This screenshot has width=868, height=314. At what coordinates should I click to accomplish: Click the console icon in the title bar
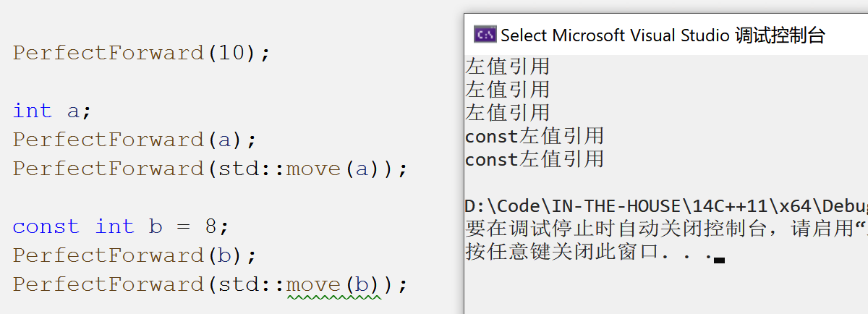[x=485, y=35]
